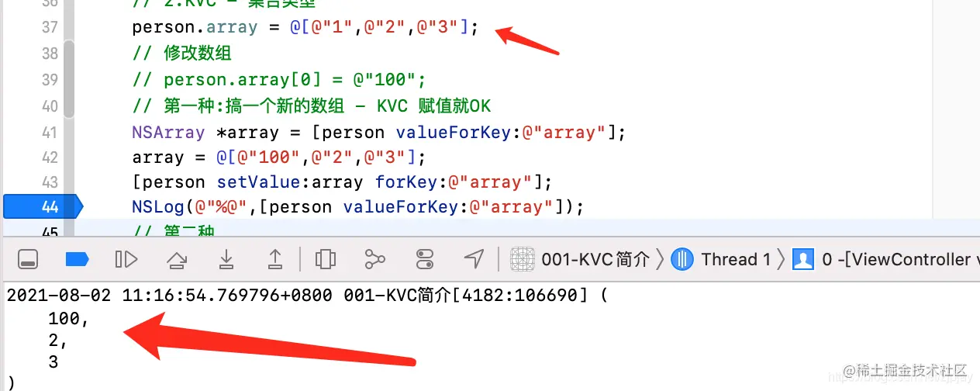Step over the current line
Viewport: 980px width, 391px height.
(176, 259)
